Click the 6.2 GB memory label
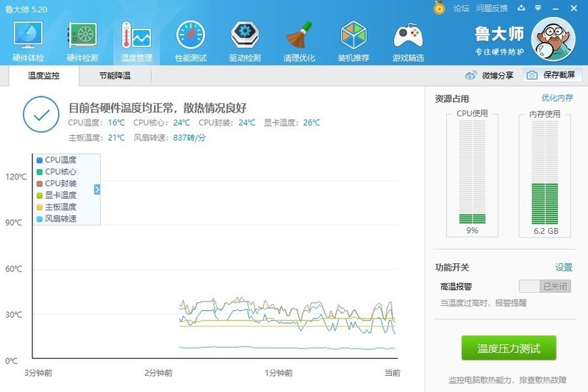 coord(545,231)
